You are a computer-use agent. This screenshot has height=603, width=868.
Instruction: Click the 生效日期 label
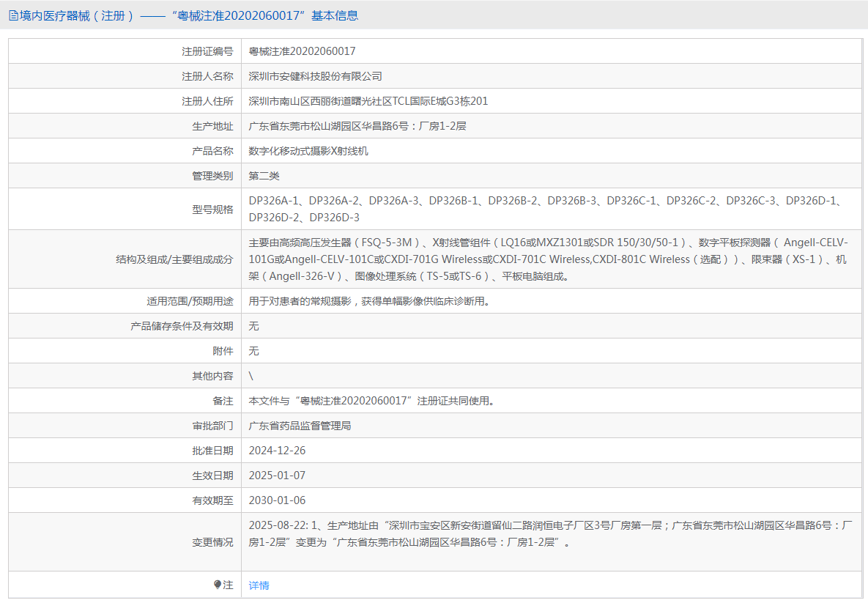[212, 476]
